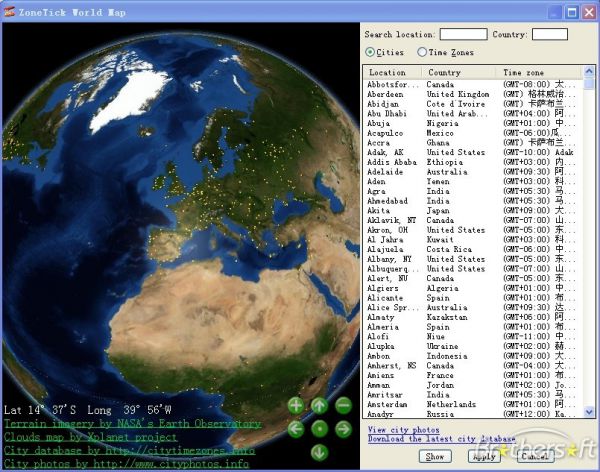
Task: Select Amsterdam, Netherlands row
Action: (473, 404)
